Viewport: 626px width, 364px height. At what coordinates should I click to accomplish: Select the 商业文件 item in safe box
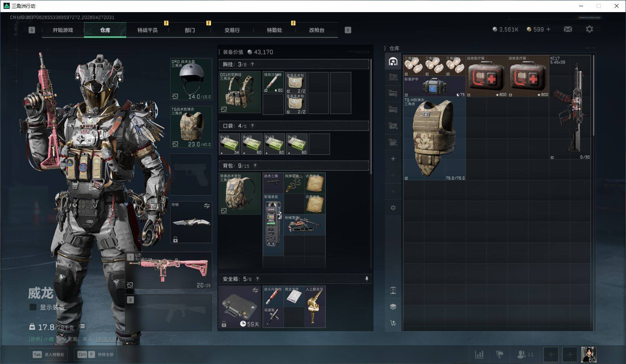(294, 296)
